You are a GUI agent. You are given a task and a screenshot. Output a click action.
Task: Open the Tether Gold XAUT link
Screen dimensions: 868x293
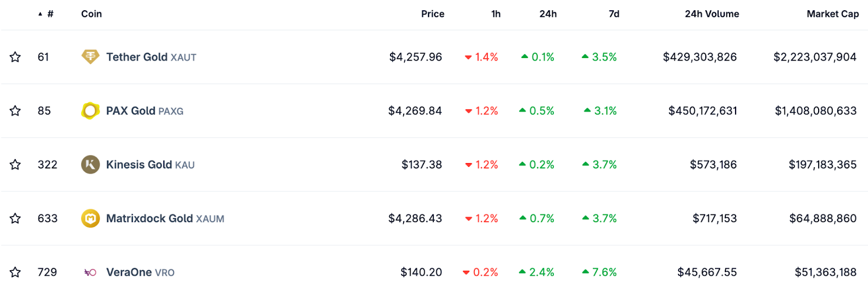tap(151, 57)
